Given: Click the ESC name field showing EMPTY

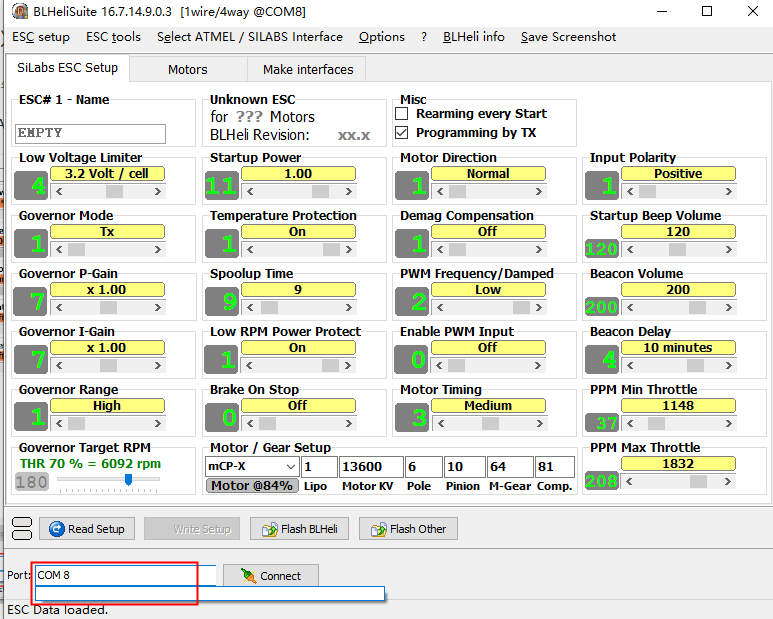Looking at the screenshot, I should (x=90, y=134).
